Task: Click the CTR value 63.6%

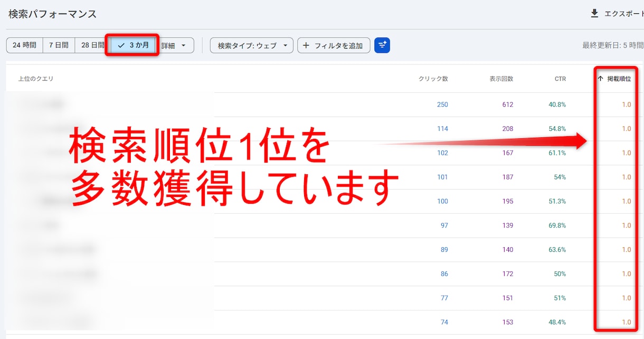Action: 557,250
